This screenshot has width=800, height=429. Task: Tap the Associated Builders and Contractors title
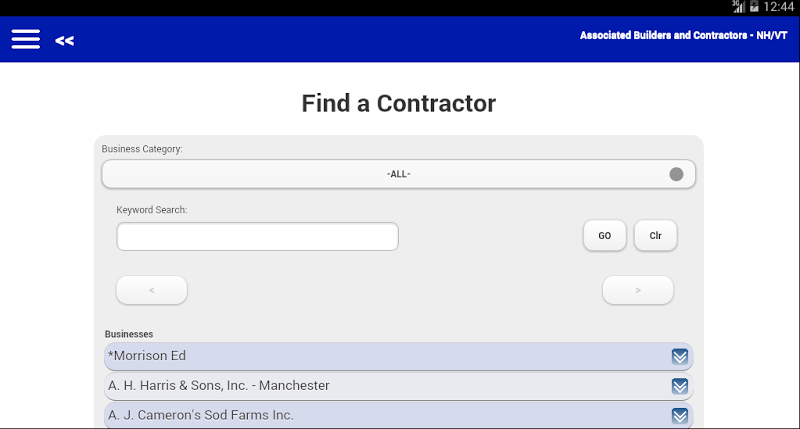(x=684, y=35)
